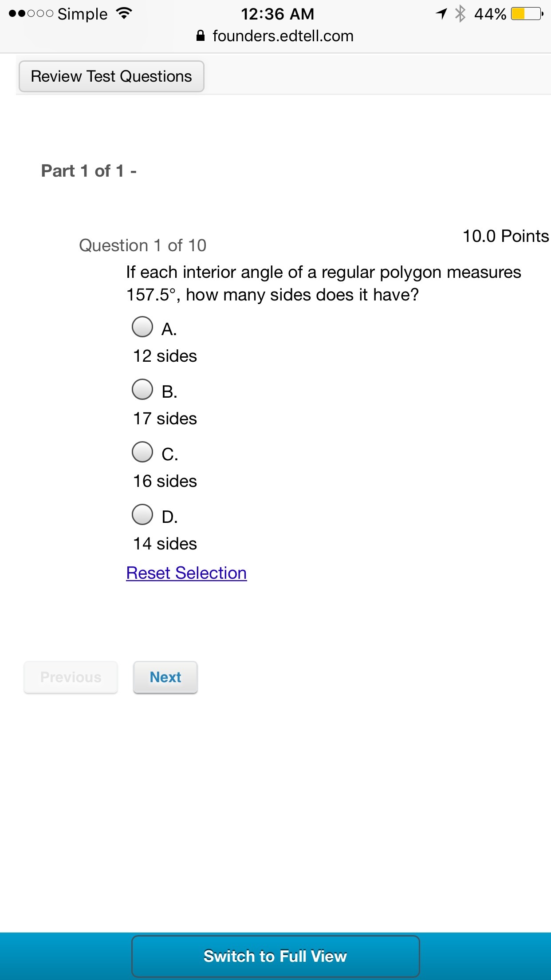Tap the Bluetooth status icon
Viewport: 551px width, 980px height.
460,14
